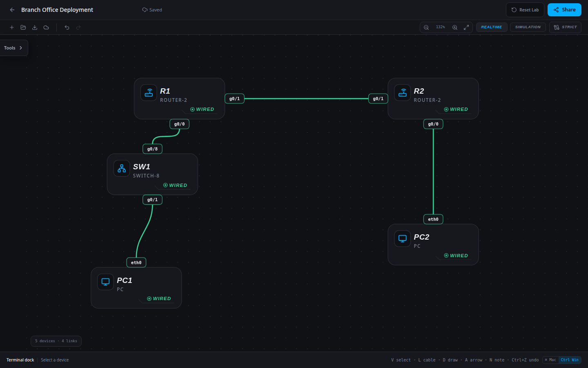
Task: Click the 5 devices 4 links counter
Action: tap(56, 341)
